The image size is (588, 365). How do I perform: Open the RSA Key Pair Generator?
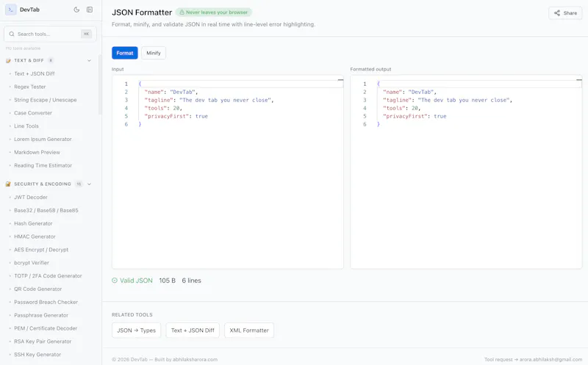tap(43, 341)
